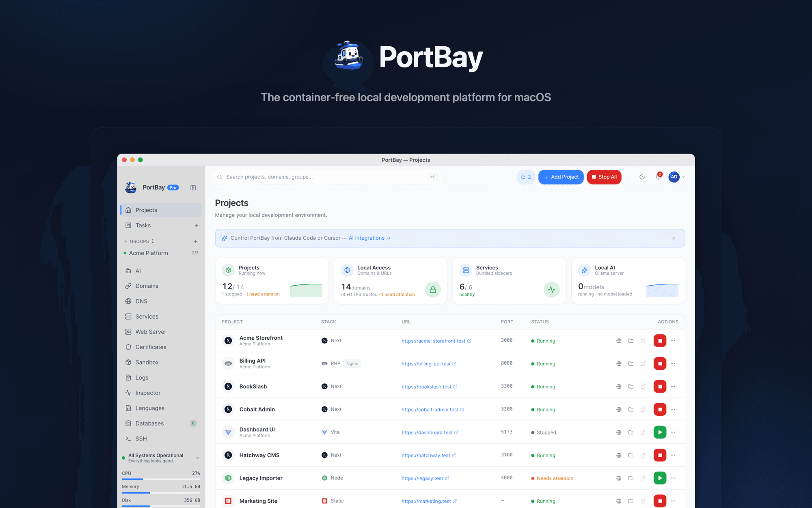Stop the BookSlash project
This screenshot has height=508, width=812.
point(660,386)
